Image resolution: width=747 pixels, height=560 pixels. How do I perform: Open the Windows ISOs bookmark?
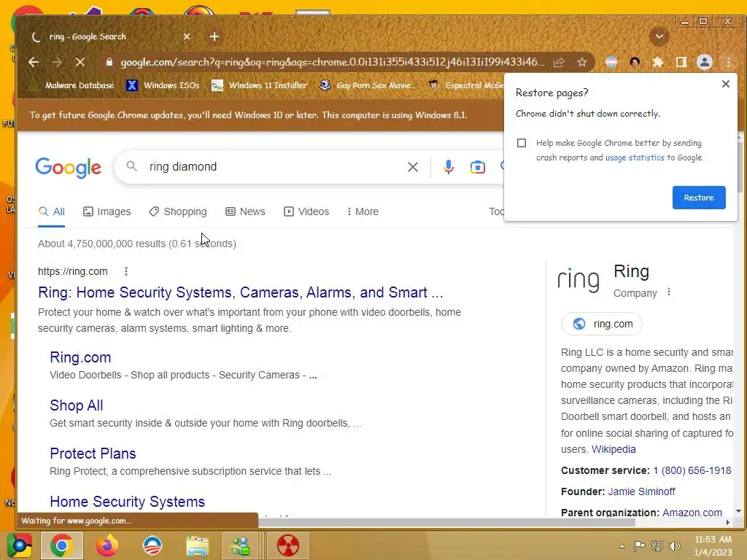163,86
